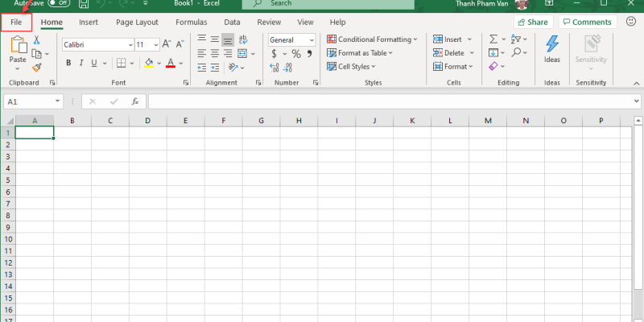Viewport: 644px width, 322px height.
Task: Click the Share button
Action: pos(533,23)
